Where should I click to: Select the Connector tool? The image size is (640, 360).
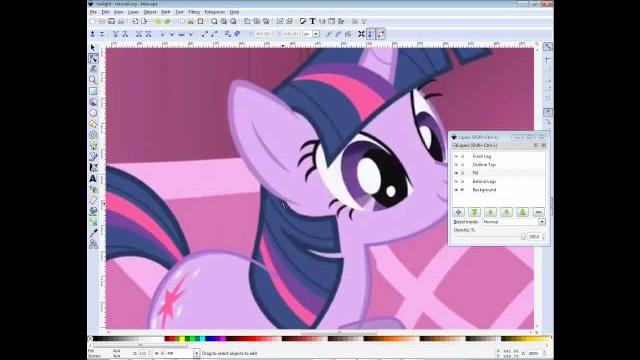coord(93,244)
